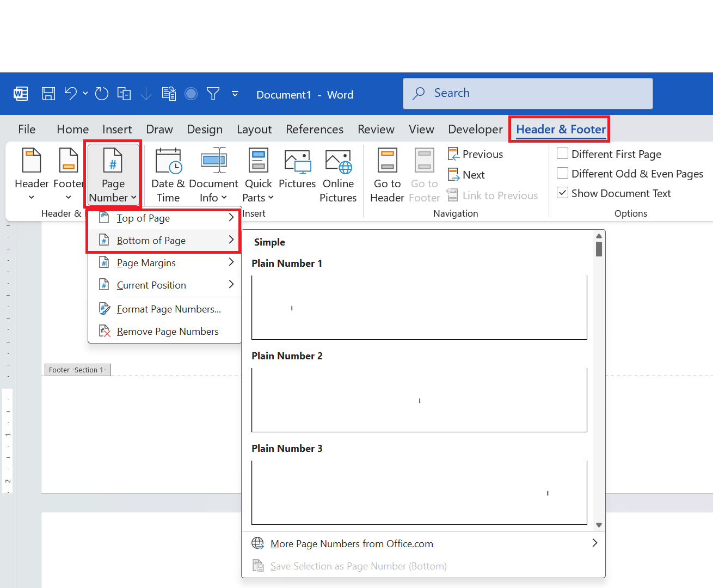Select the Plain Number 2 thumbnail
This screenshot has width=713, height=588.
click(419, 400)
